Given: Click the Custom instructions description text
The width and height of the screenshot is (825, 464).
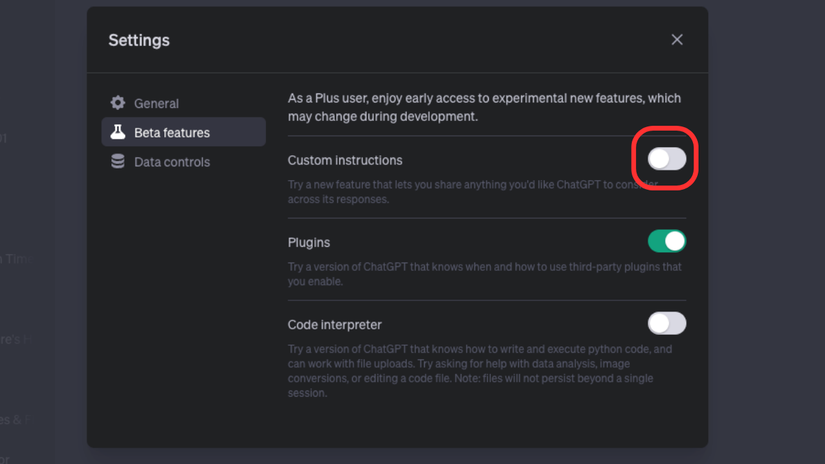Looking at the screenshot, I should [x=472, y=192].
